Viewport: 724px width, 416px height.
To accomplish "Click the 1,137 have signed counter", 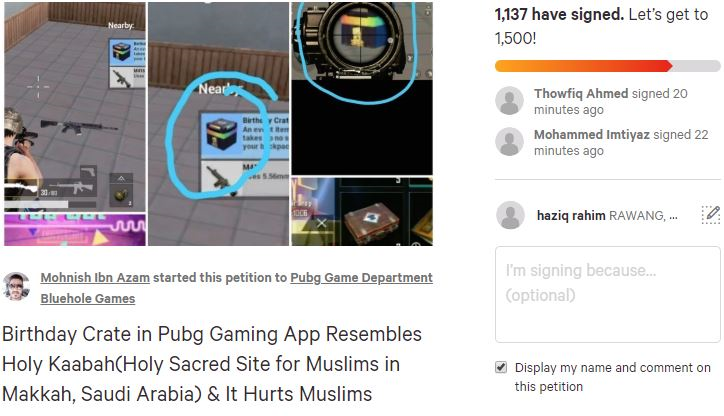I will [x=559, y=15].
